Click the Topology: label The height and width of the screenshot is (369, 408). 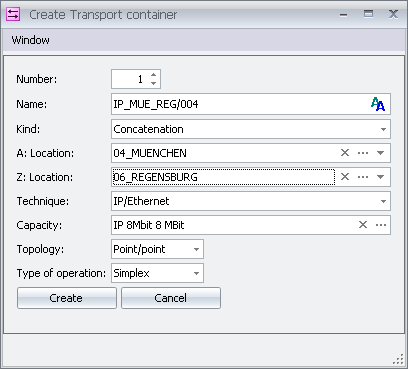40,249
